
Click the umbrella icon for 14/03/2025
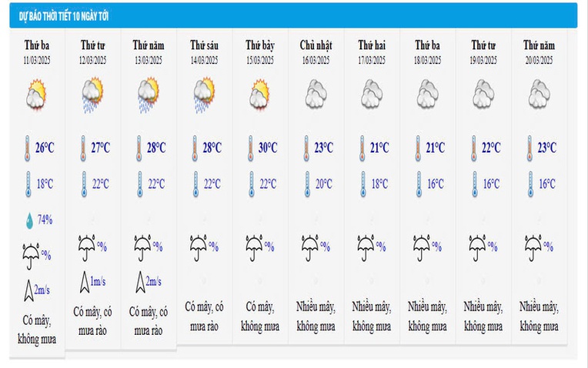(x=199, y=248)
